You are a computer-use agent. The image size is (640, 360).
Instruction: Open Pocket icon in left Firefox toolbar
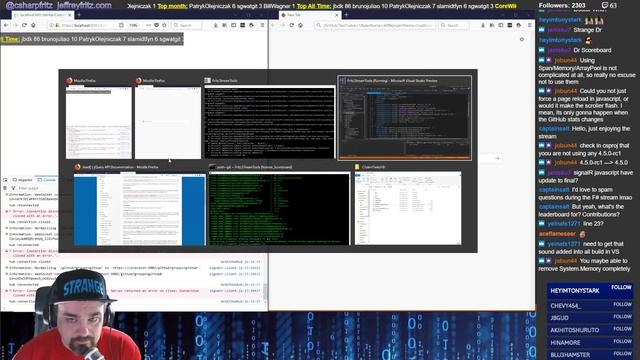point(156,25)
